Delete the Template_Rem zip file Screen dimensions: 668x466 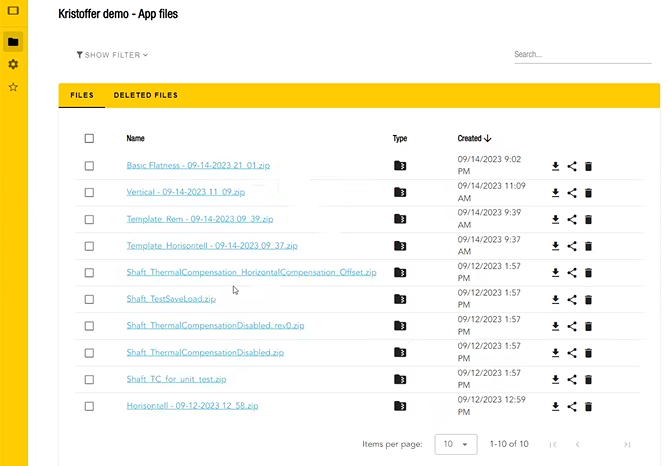[x=588, y=220]
